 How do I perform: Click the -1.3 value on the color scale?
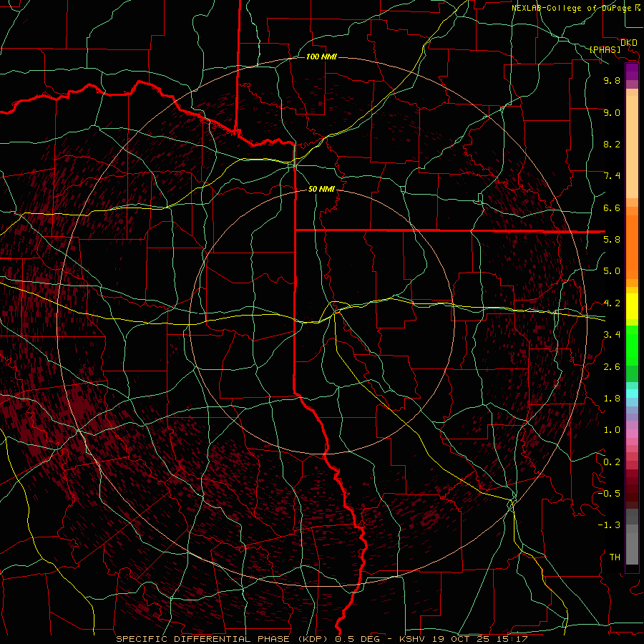tap(609, 525)
